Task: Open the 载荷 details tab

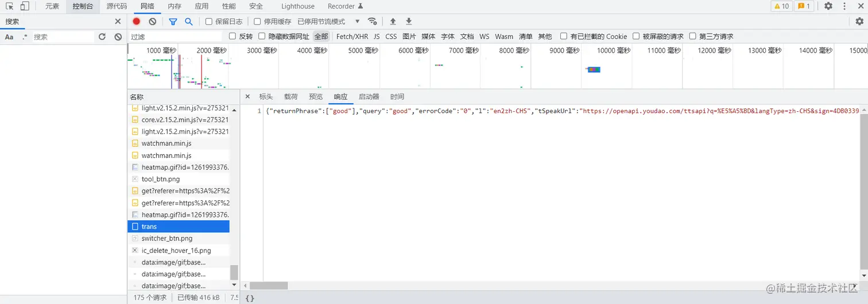Action: 291,96
